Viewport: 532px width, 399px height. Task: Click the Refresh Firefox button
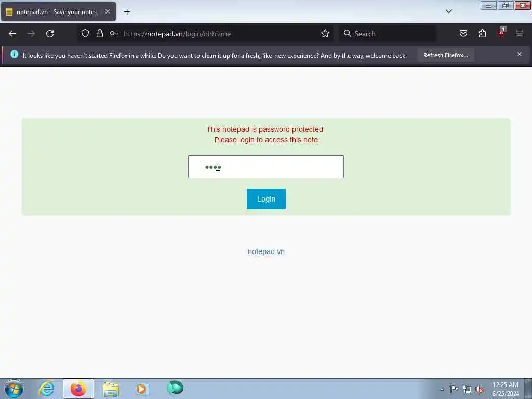click(x=445, y=55)
